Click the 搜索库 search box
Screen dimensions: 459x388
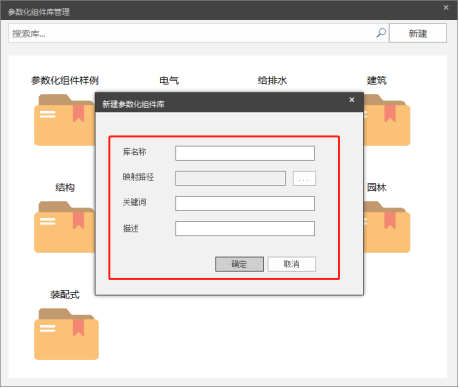pos(192,33)
